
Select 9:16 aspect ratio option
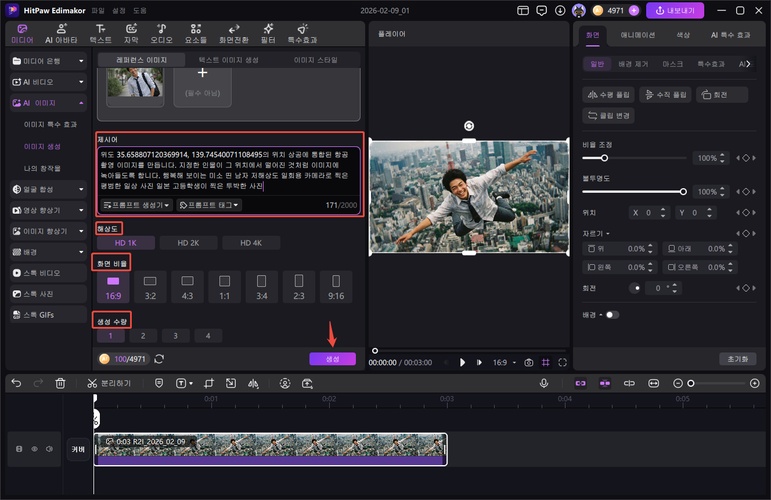(x=336, y=287)
